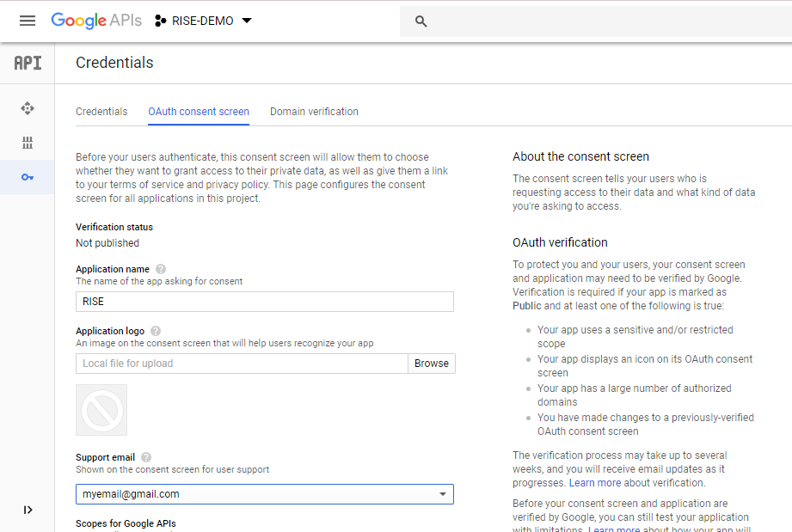Click the Google APIs logo
Screen dimensions: 792x532
point(96,21)
